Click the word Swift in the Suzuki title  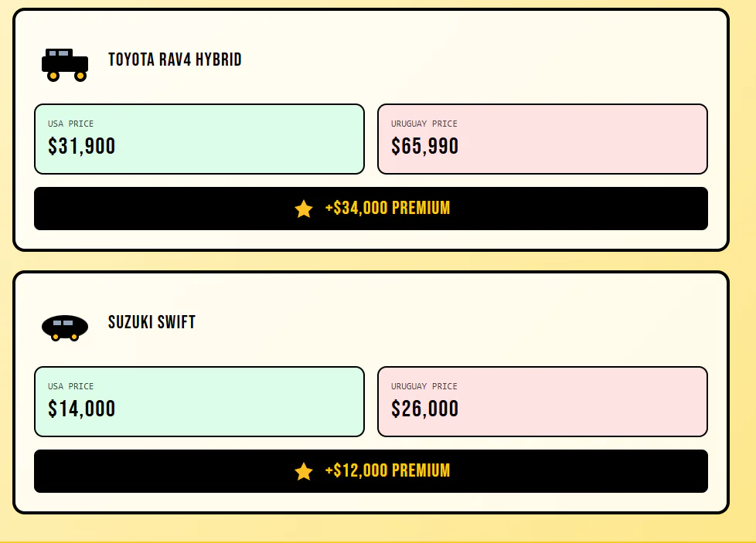tap(177, 322)
